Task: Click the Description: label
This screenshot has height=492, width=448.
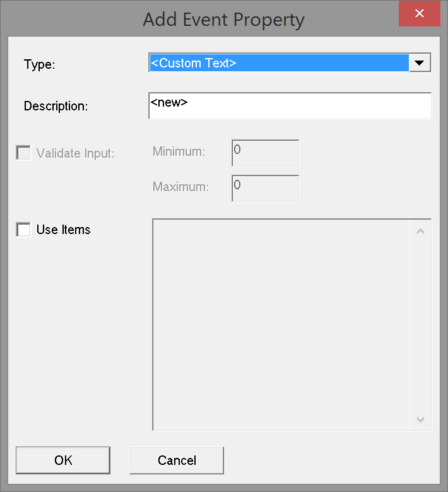Action: pyautogui.click(x=56, y=107)
